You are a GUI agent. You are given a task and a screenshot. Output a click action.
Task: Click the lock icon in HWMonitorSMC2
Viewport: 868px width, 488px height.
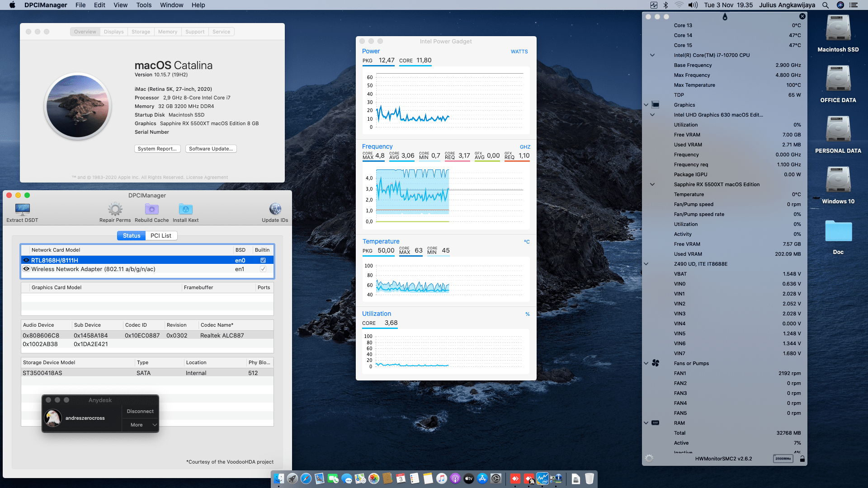point(802,459)
